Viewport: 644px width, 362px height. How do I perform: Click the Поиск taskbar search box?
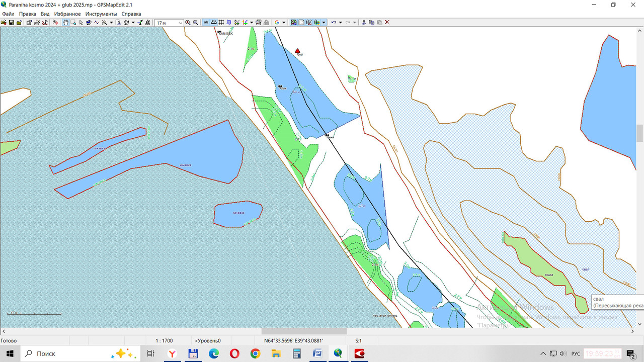[x=80, y=353]
